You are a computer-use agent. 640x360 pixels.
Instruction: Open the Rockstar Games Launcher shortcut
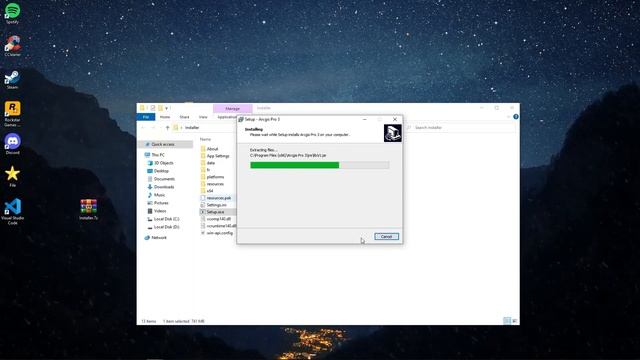(x=12, y=114)
